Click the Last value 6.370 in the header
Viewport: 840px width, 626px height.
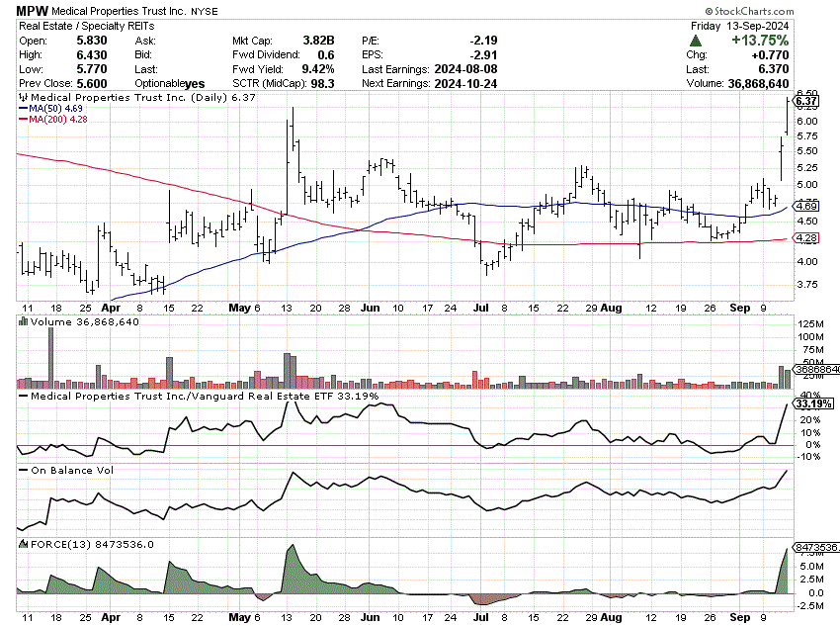(x=774, y=69)
